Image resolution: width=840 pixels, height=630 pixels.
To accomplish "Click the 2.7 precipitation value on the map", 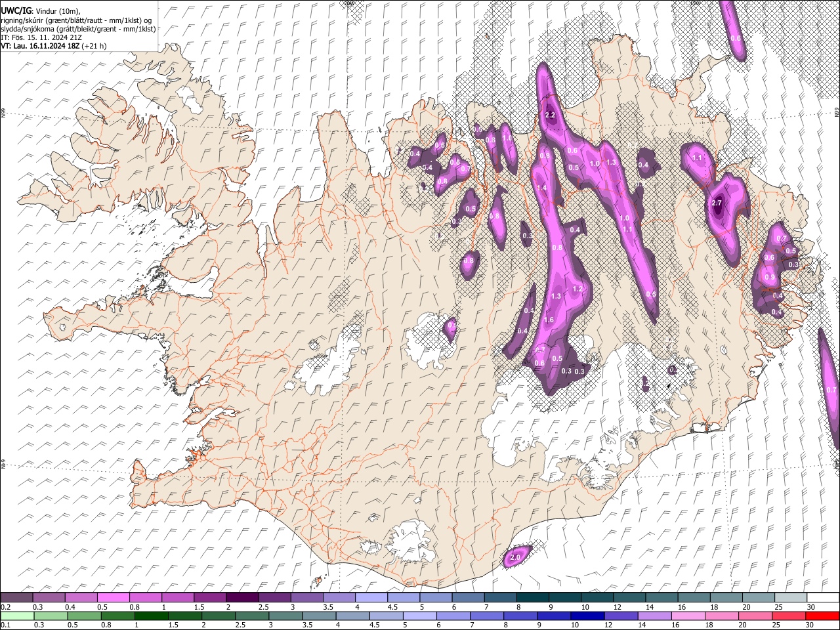I will [717, 203].
